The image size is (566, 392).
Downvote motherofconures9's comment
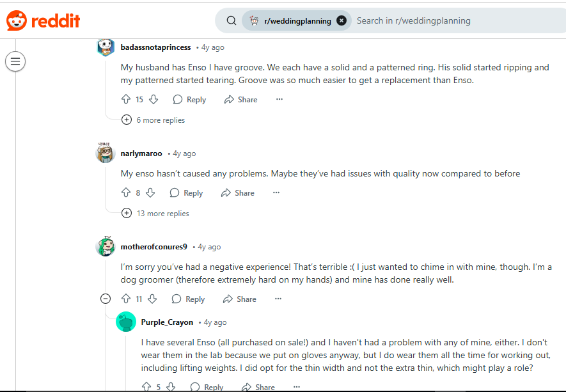(153, 299)
